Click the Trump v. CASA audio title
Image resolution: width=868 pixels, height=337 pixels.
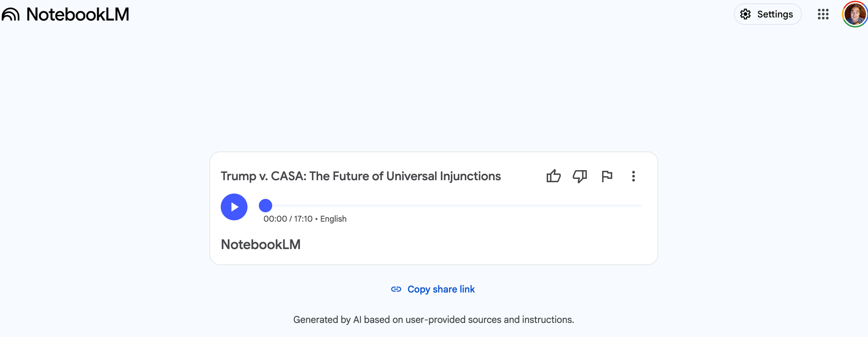[x=361, y=176]
